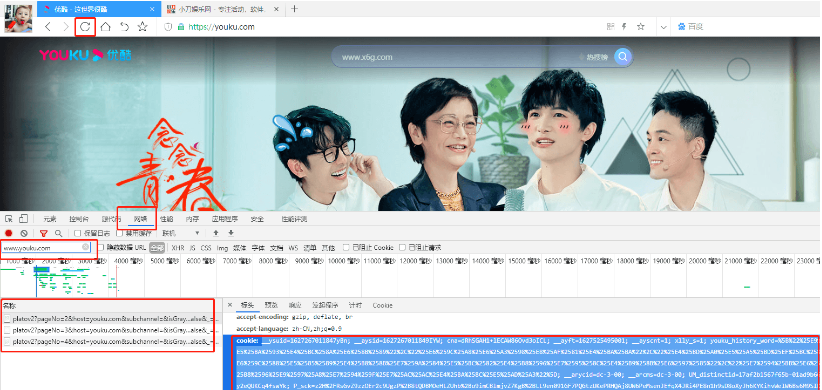This screenshot has height=390, width=822.
Task: Open the address bar dropdown arrow
Action: click(x=664, y=27)
